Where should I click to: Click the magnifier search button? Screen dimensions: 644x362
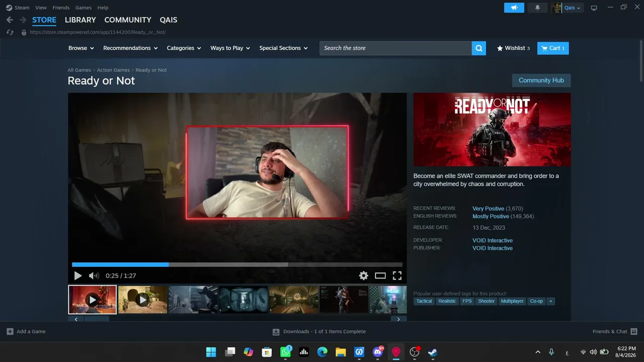pos(479,48)
